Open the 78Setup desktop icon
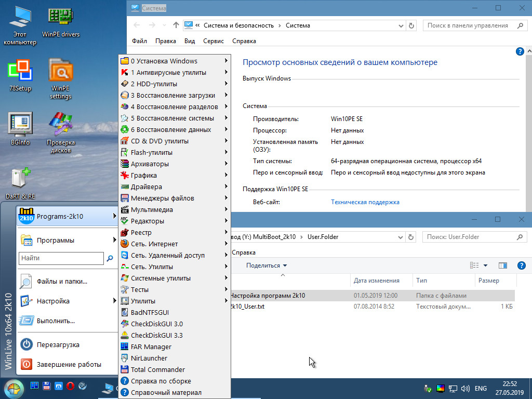Screen dimensions: 532x399 [20, 72]
